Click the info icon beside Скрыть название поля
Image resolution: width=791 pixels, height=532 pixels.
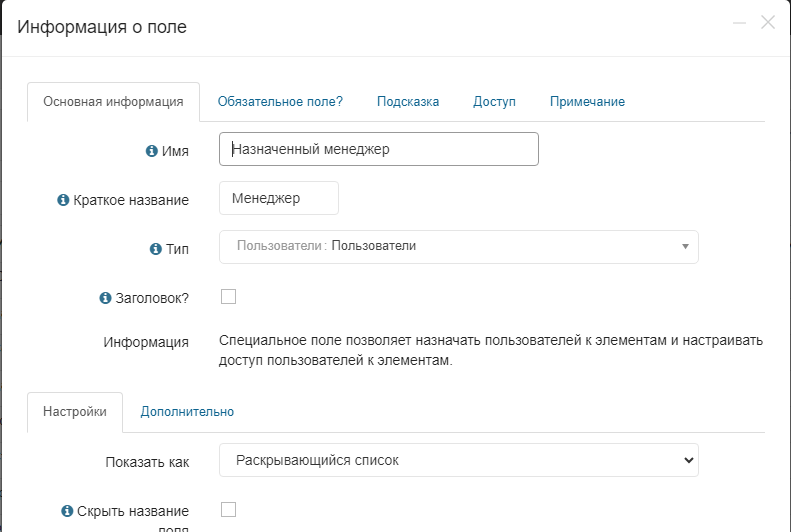67,511
